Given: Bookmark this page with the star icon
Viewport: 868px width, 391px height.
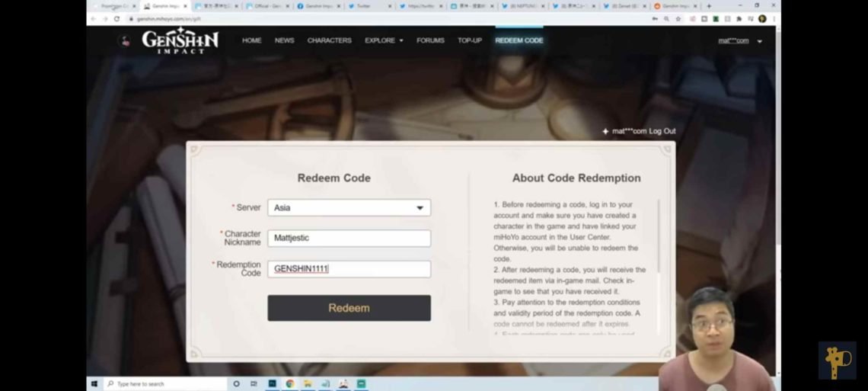Looking at the screenshot, I should point(678,19).
